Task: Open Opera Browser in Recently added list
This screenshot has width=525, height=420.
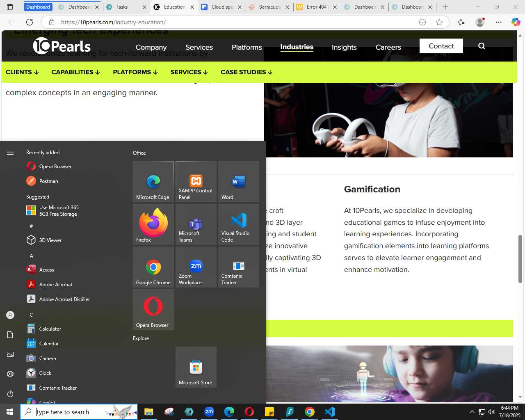Action: 55,167
